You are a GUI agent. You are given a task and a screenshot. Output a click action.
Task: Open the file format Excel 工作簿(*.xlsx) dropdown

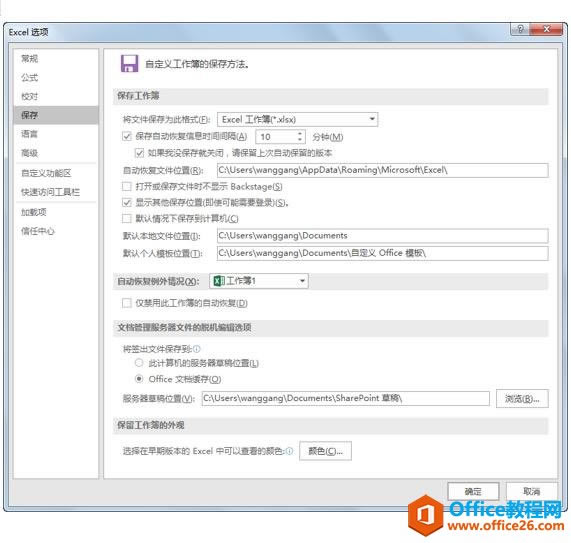tap(298, 119)
